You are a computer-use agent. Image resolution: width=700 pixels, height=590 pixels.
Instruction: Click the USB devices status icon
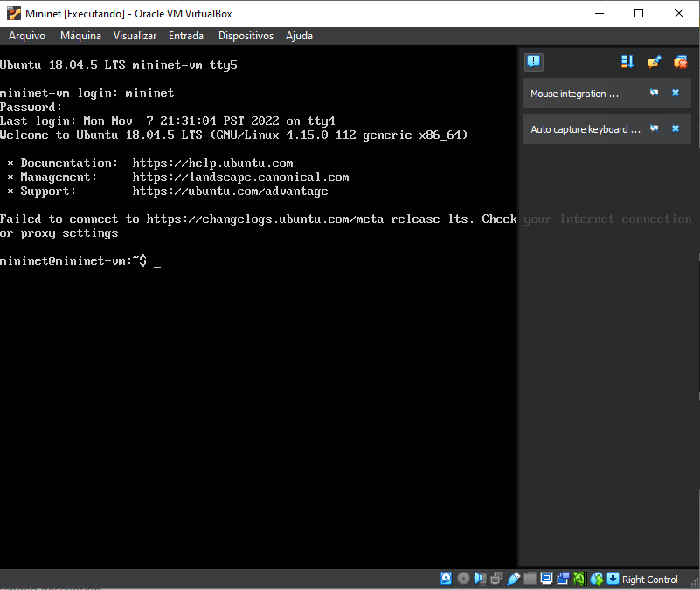(x=513, y=579)
